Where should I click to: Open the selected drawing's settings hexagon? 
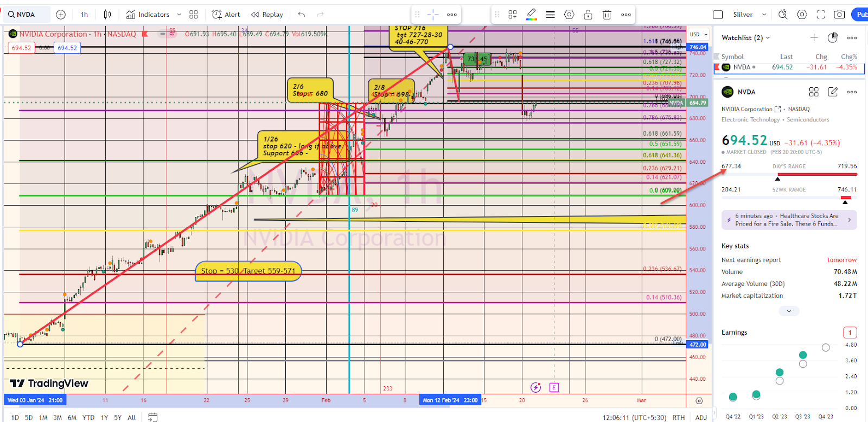[569, 15]
